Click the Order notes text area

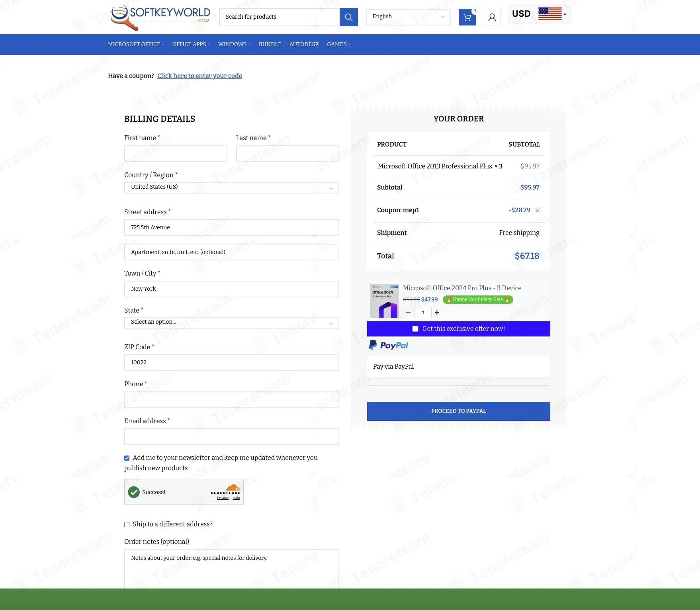click(x=231, y=569)
